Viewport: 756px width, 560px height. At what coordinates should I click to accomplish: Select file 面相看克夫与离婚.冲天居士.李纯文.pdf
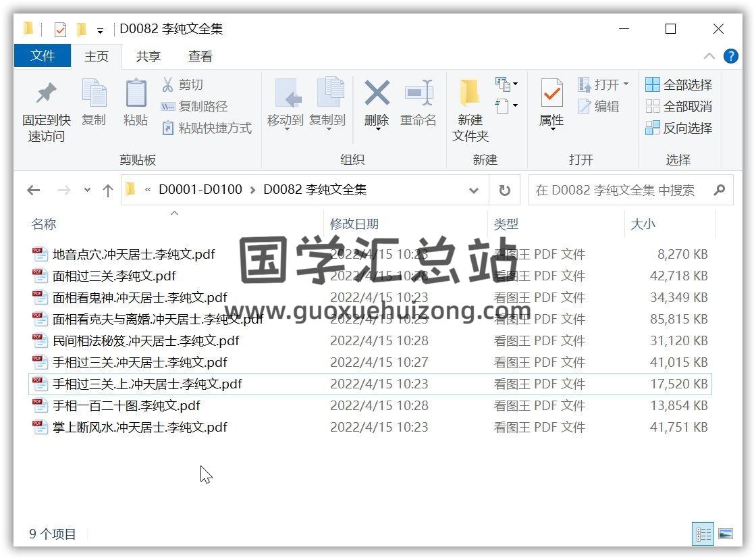(x=370, y=319)
